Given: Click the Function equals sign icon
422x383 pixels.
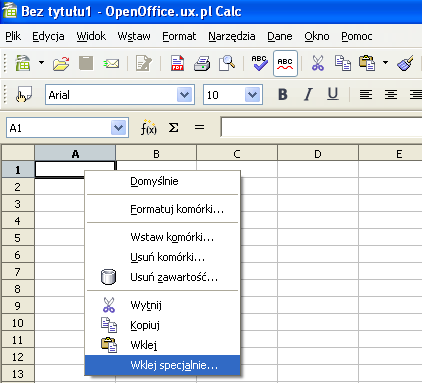Looking at the screenshot, I should (x=199, y=127).
